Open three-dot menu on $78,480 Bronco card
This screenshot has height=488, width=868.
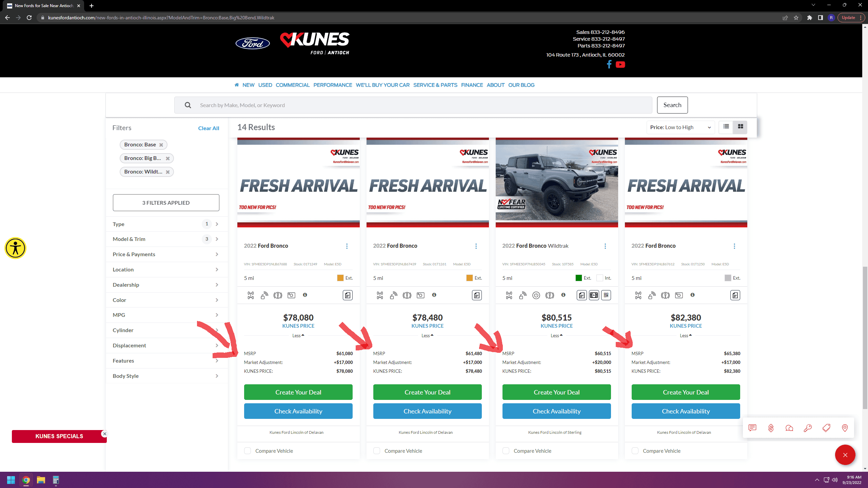pyautogui.click(x=476, y=246)
